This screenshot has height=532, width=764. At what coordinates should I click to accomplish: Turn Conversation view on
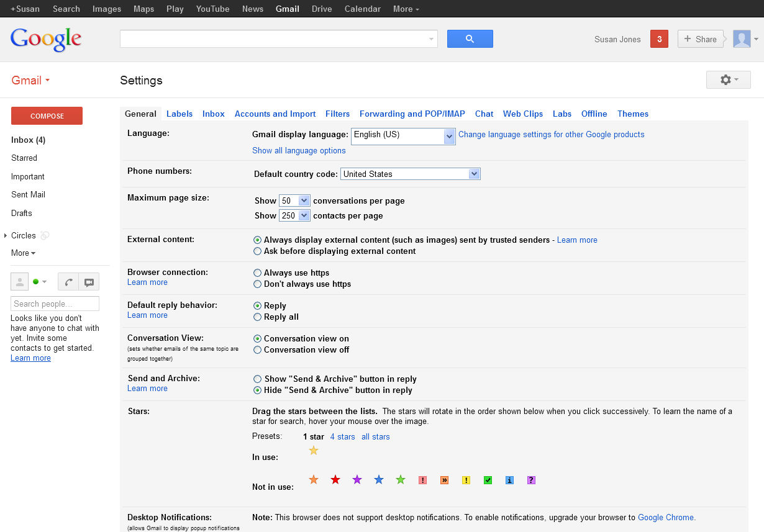tap(257, 338)
